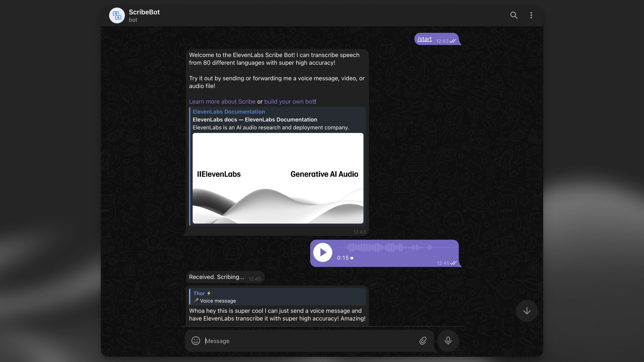Play the 0:15 voice message

point(322,252)
